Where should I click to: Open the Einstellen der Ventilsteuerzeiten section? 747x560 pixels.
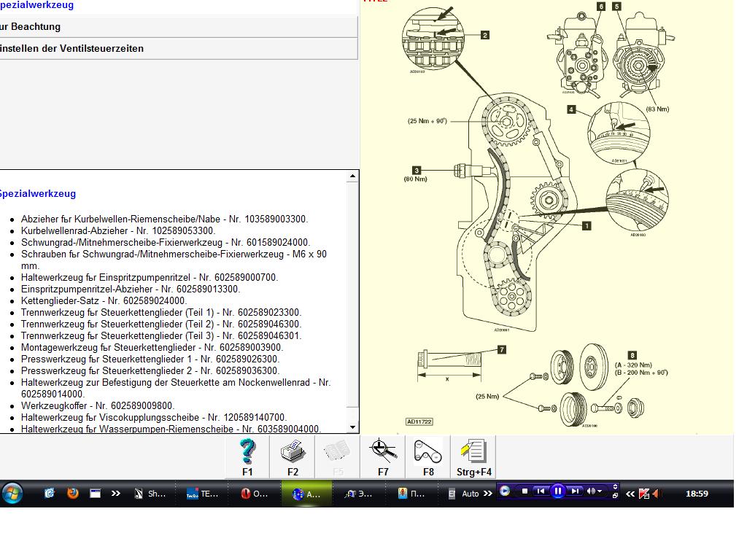tap(178, 48)
